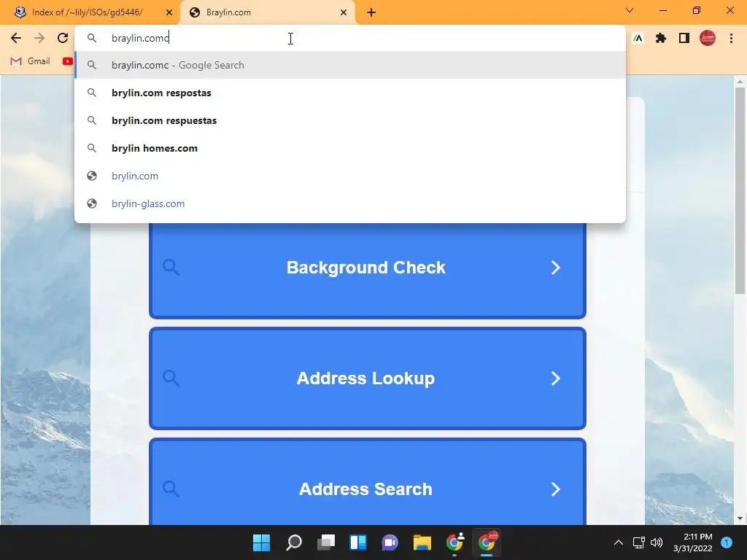The width and height of the screenshot is (747, 560).
Task: Open Widgets on the taskbar
Action: pos(357,542)
